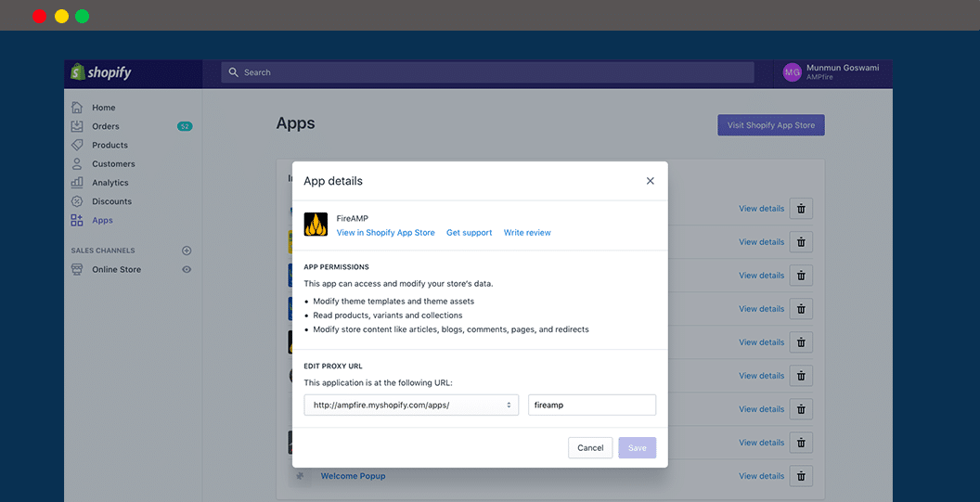Click the Write review link
Viewport: 980px width, 502px height.
527,233
